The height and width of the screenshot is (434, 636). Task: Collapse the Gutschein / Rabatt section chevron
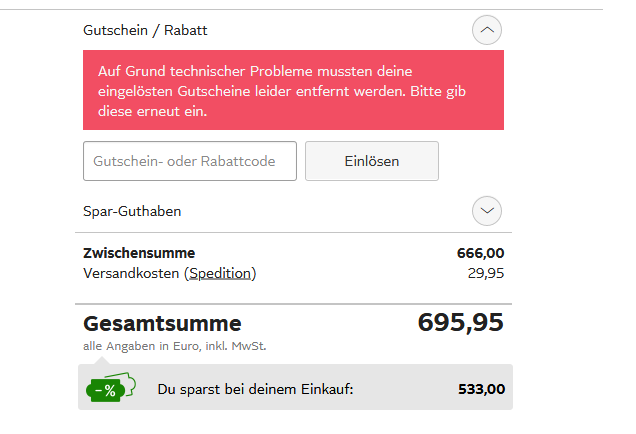(487, 31)
